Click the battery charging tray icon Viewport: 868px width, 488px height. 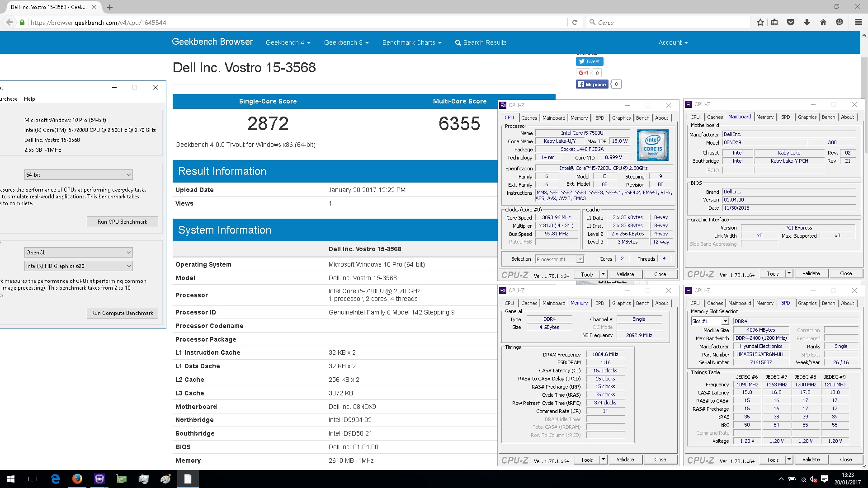(792, 479)
